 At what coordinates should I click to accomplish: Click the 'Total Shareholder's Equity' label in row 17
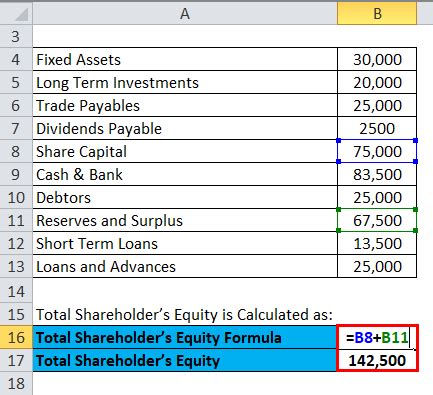tap(185, 360)
